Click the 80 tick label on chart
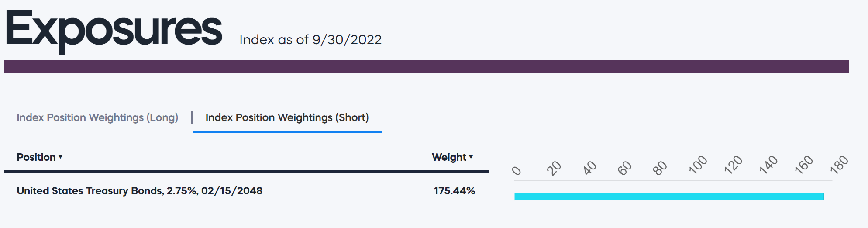Viewport: 868px width, 228px height. coord(660,168)
